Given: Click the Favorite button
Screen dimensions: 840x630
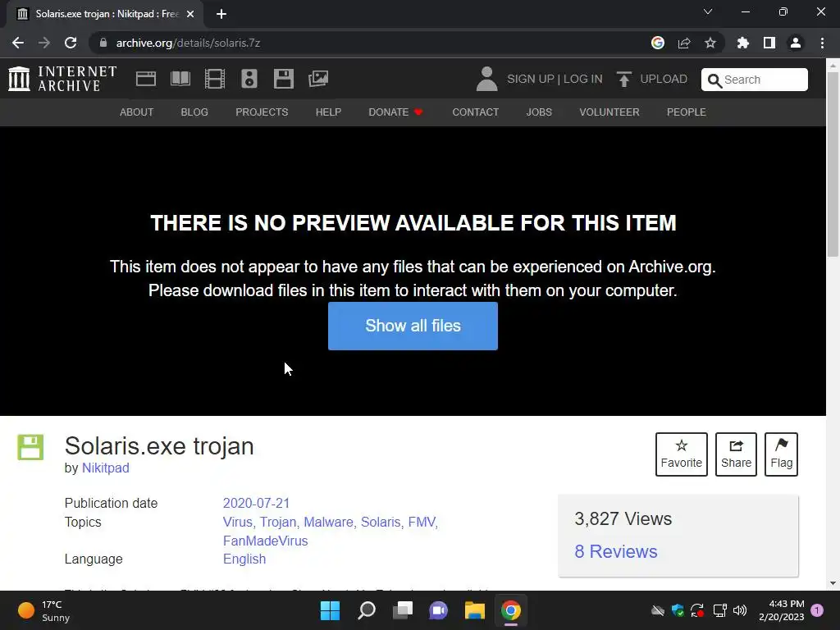Looking at the screenshot, I should pos(681,454).
